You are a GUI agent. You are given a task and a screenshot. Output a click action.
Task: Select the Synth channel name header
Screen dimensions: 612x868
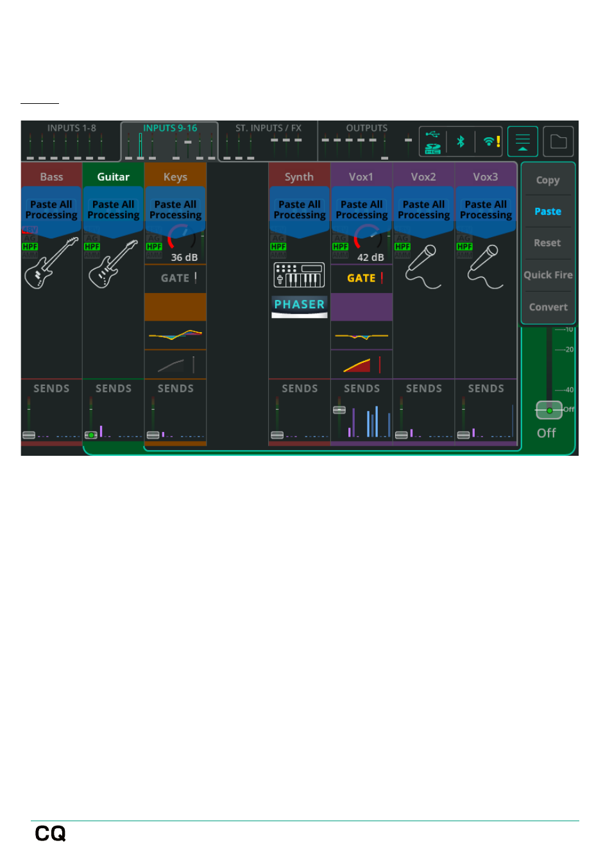[x=300, y=176]
